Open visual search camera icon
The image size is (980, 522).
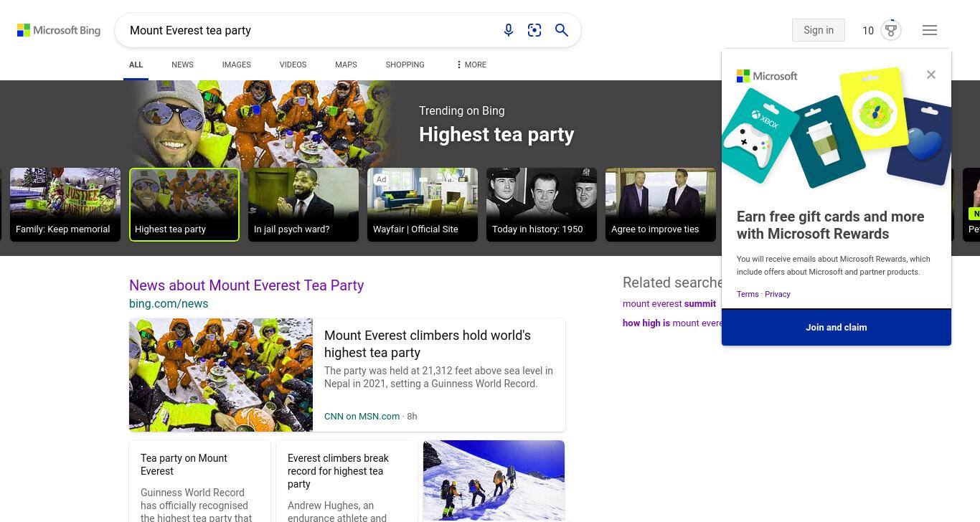point(534,30)
